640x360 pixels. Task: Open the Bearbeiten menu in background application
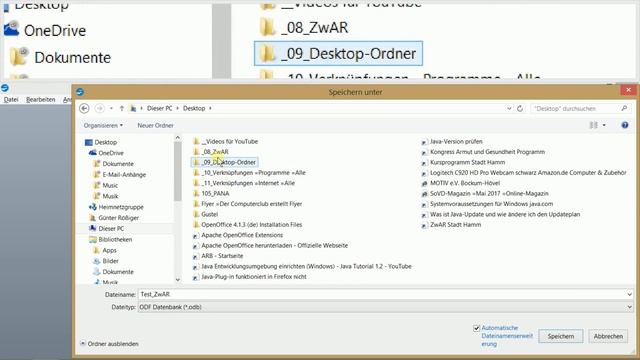(40, 100)
